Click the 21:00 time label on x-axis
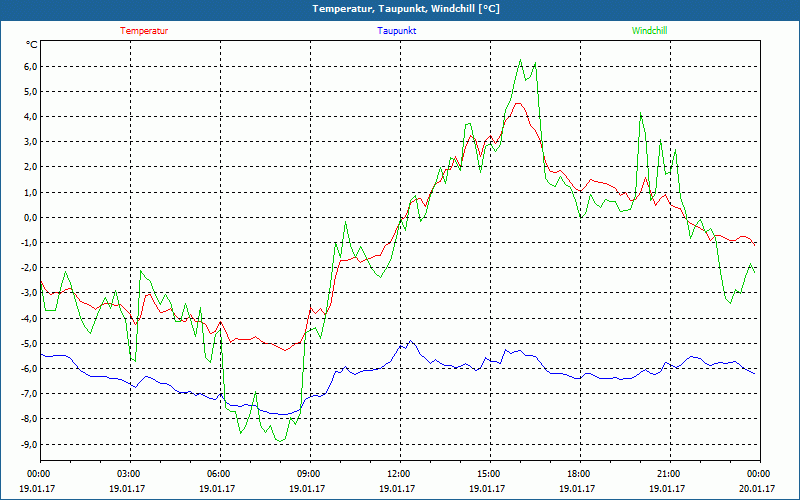This screenshot has width=800, height=500. [x=670, y=474]
